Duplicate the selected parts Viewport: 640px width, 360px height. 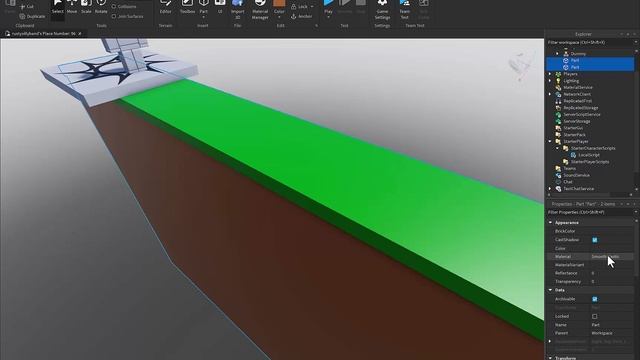[32, 16]
